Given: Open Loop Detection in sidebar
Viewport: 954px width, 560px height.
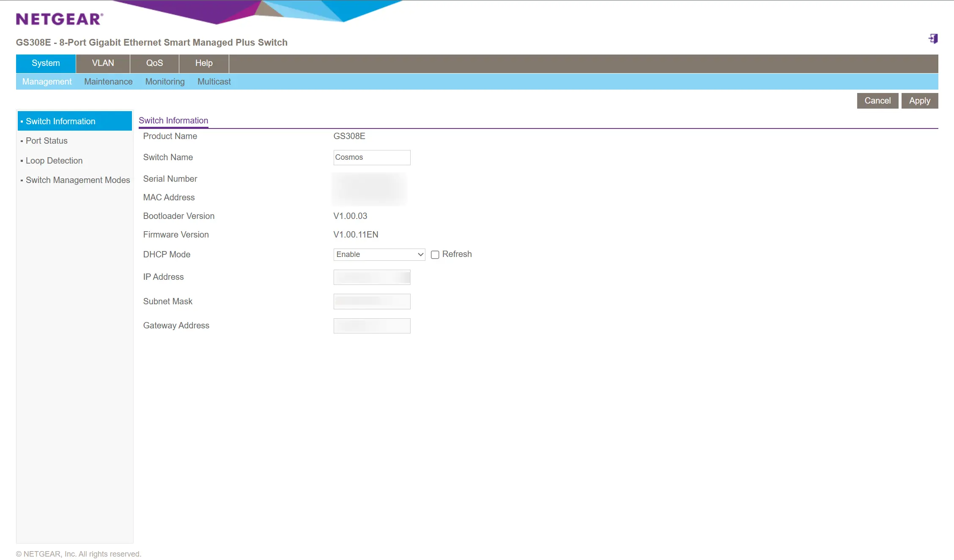Looking at the screenshot, I should pos(54,161).
